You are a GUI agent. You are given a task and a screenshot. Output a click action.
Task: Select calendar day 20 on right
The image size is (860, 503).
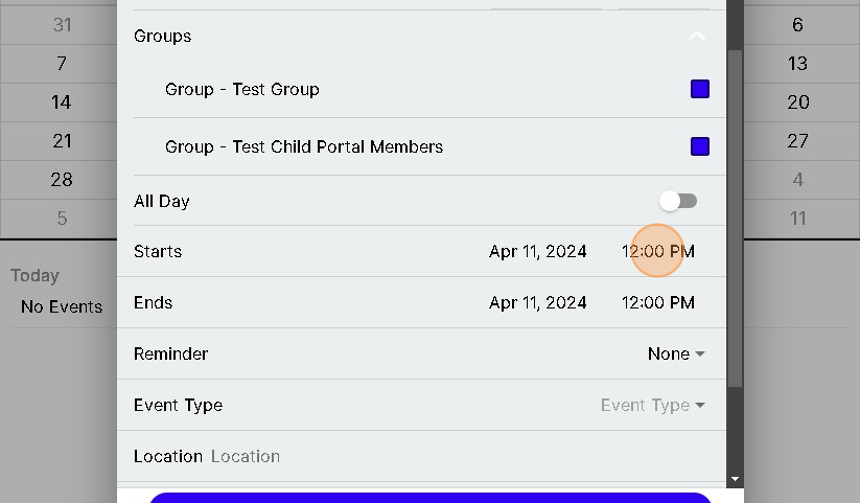point(798,102)
